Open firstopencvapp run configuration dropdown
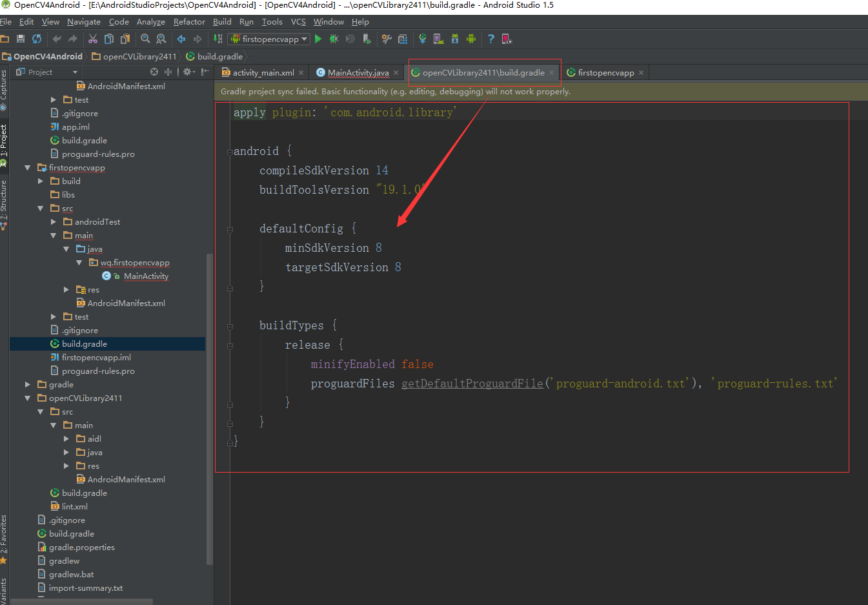Viewport: 868px width, 605px height. pyautogui.click(x=270, y=39)
